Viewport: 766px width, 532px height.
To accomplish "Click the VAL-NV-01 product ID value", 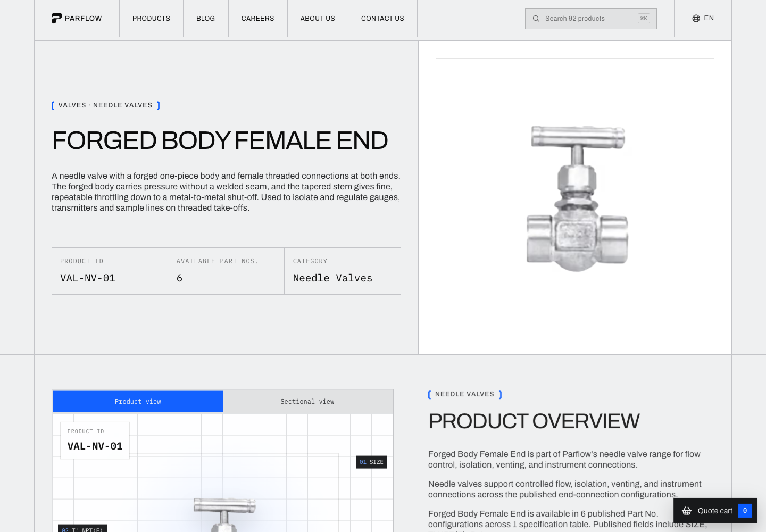I will point(88,278).
